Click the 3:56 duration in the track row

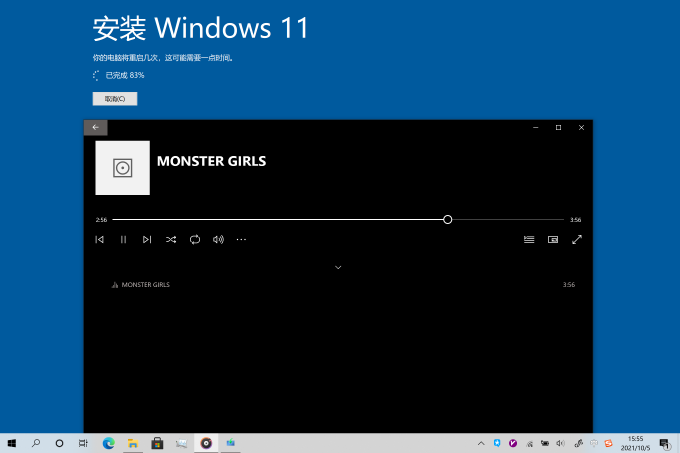pyautogui.click(x=569, y=284)
